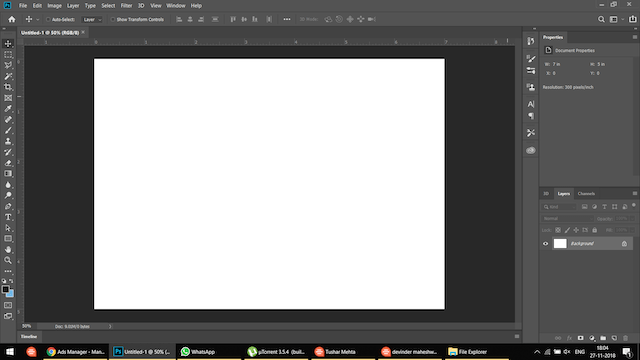The height and width of the screenshot is (360, 640).
Task: Enable the Auto-Select checkbox
Action: [48, 19]
